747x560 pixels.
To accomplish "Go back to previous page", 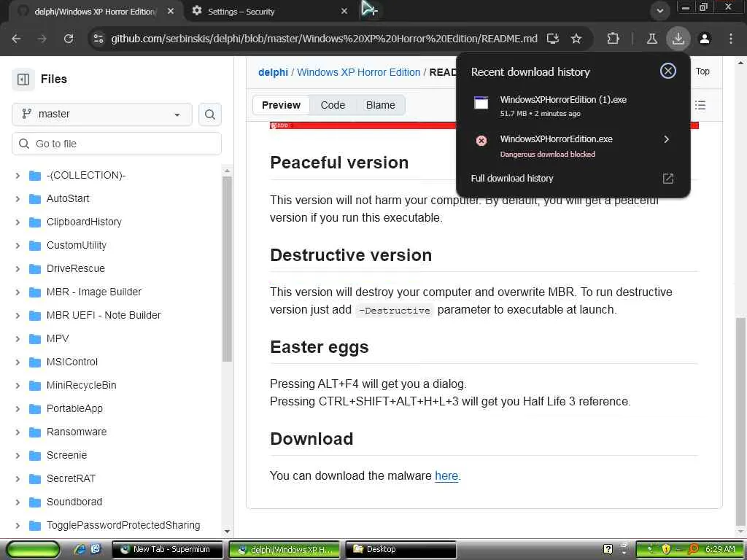I will pos(16,39).
